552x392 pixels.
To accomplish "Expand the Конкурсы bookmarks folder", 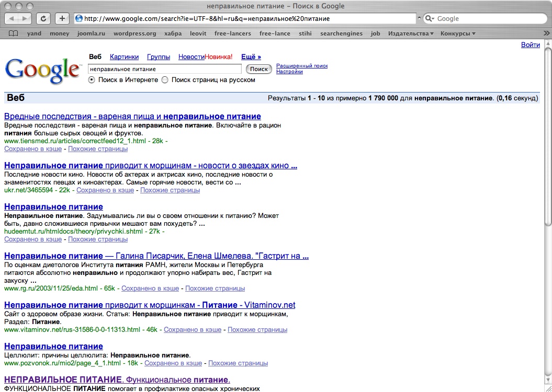I will pos(458,34).
